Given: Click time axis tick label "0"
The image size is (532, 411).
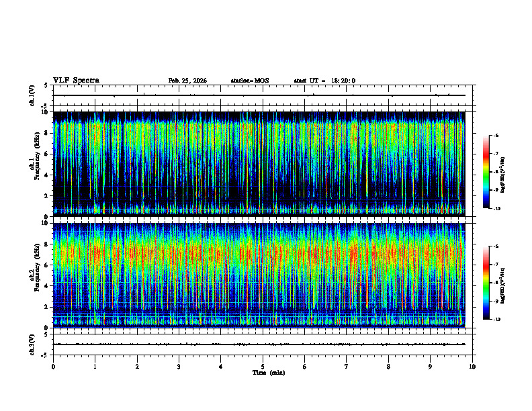Looking at the screenshot, I should pyautogui.click(x=53, y=367).
